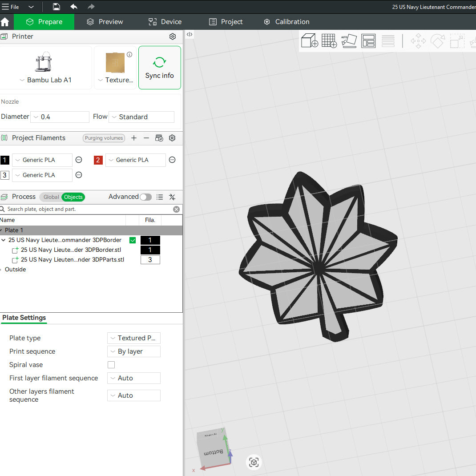Open filament 3 Generic PLA dropdown
The width and height of the screenshot is (476, 476).
(x=42, y=175)
